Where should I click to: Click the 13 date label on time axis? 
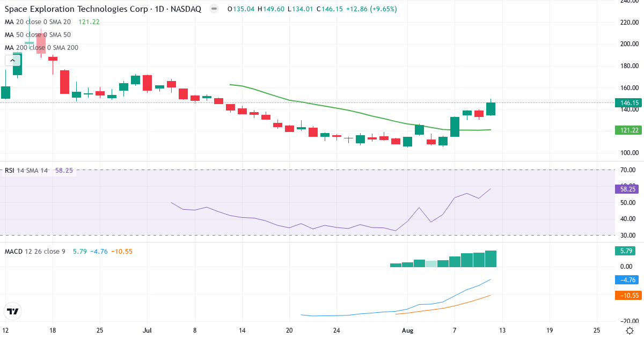[502, 330]
